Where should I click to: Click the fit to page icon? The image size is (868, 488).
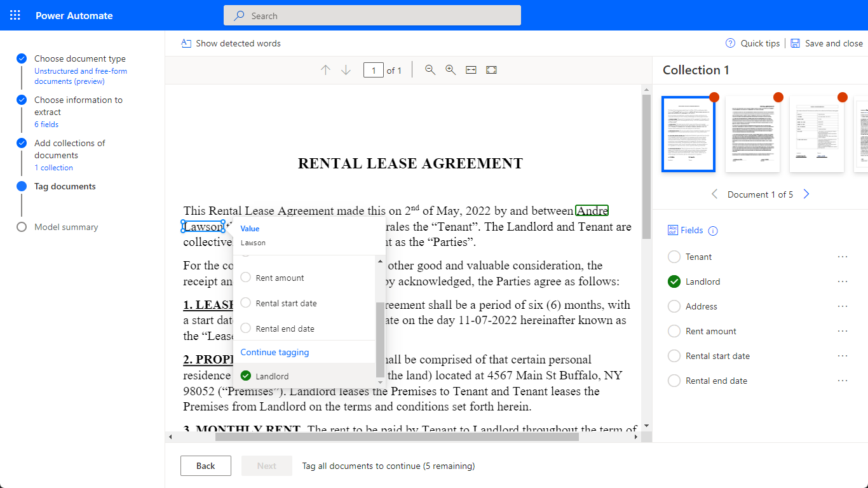tap(491, 70)
